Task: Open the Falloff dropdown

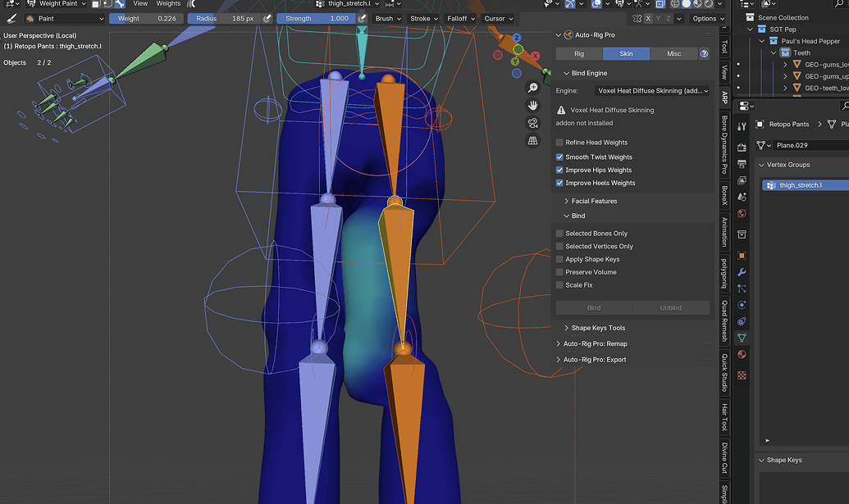Action: tap(461, 18)
